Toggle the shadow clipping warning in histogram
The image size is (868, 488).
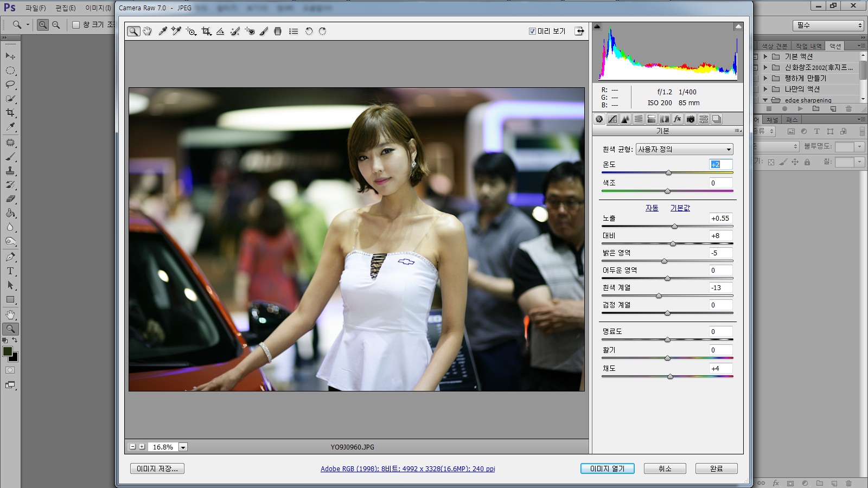pos(597,26)
